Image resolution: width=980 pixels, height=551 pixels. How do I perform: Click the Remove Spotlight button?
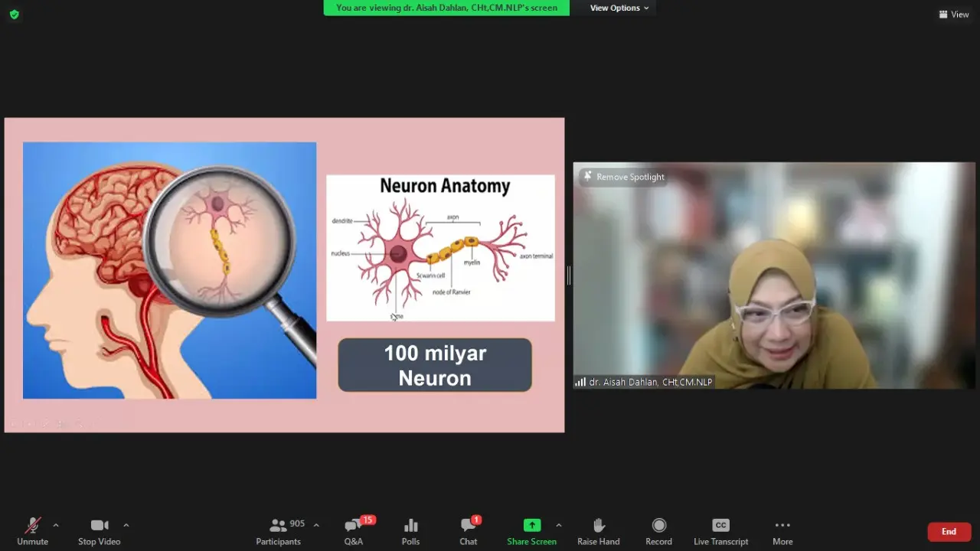tap(623, 177)
